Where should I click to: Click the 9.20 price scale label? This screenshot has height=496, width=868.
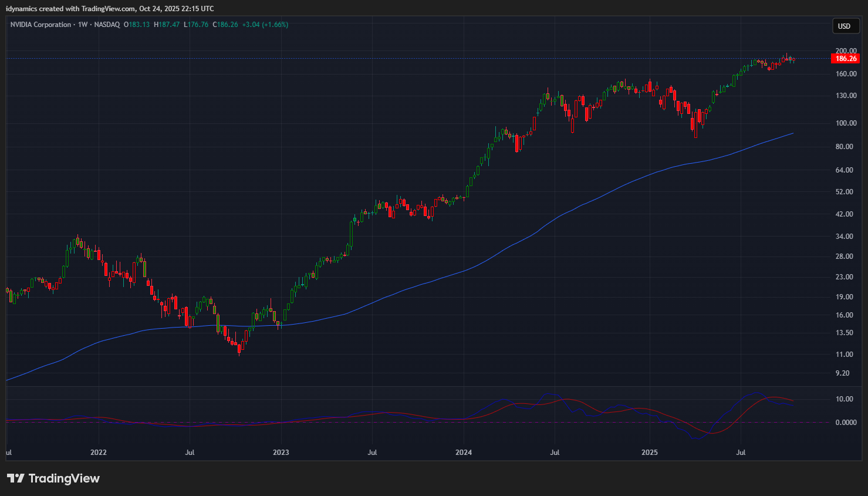[842, 373]
